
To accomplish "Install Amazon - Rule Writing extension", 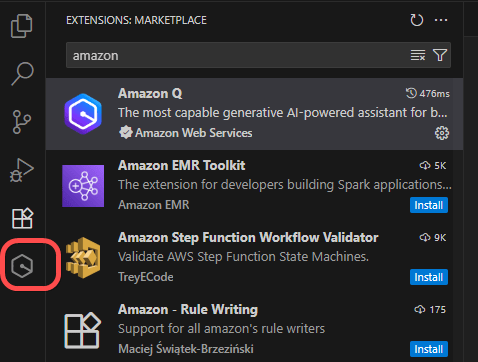I will 429,349.
